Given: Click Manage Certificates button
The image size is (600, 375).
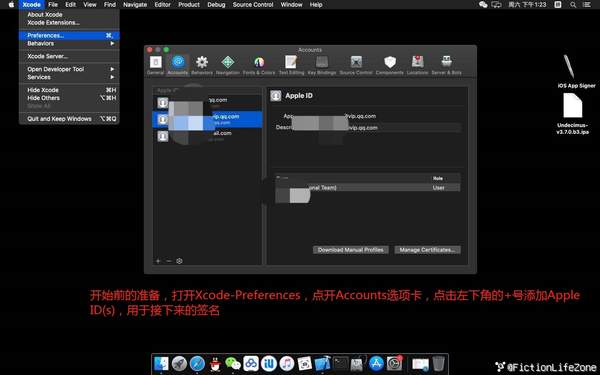Looking at the screenshot, I should click(427, 250).
